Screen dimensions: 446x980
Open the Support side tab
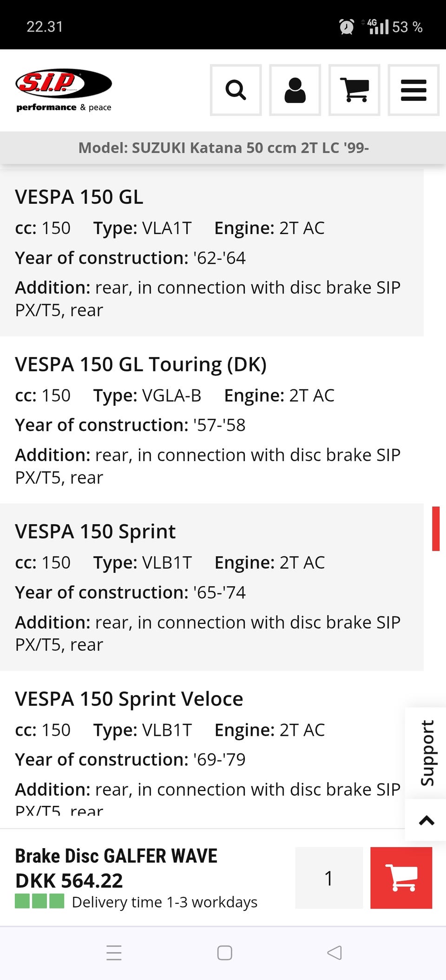click(x=426, y=753)
